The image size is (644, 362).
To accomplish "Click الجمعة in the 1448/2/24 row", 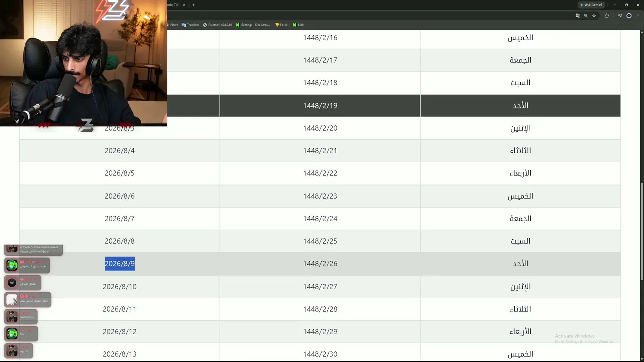I will 520,219.
